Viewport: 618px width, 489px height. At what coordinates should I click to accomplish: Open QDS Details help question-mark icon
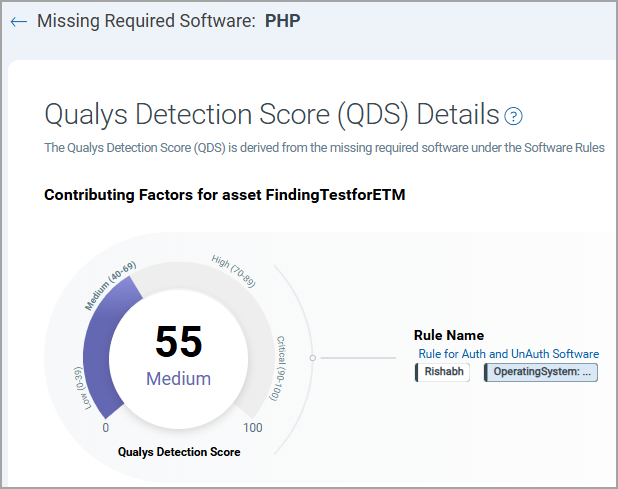[513, 116]
